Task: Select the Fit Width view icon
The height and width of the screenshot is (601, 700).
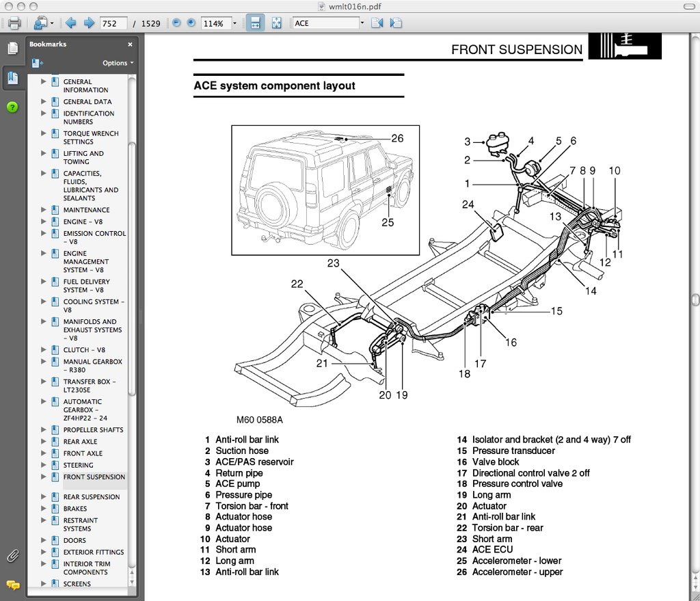Action: (254, 23)
